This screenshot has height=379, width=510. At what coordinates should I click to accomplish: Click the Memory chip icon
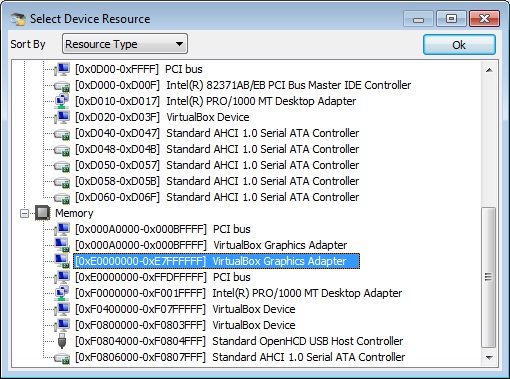click(x=42, y=213)
